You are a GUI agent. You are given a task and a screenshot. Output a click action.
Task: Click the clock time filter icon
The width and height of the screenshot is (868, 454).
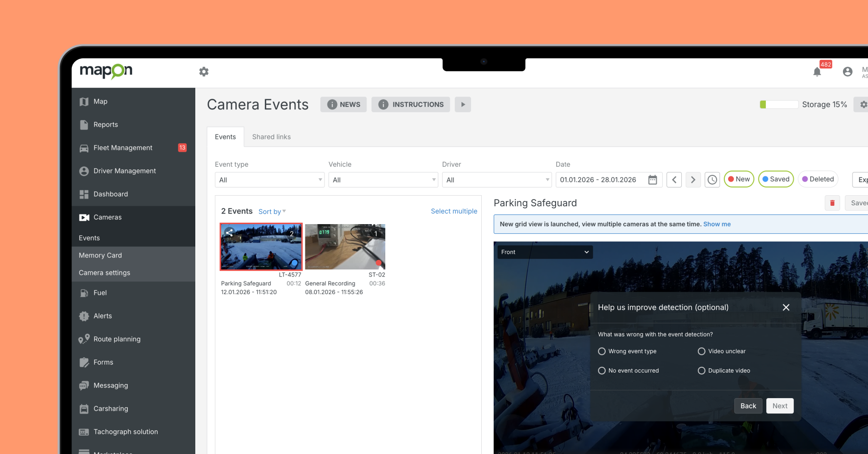pyautogui.click(x=712, y=180)
